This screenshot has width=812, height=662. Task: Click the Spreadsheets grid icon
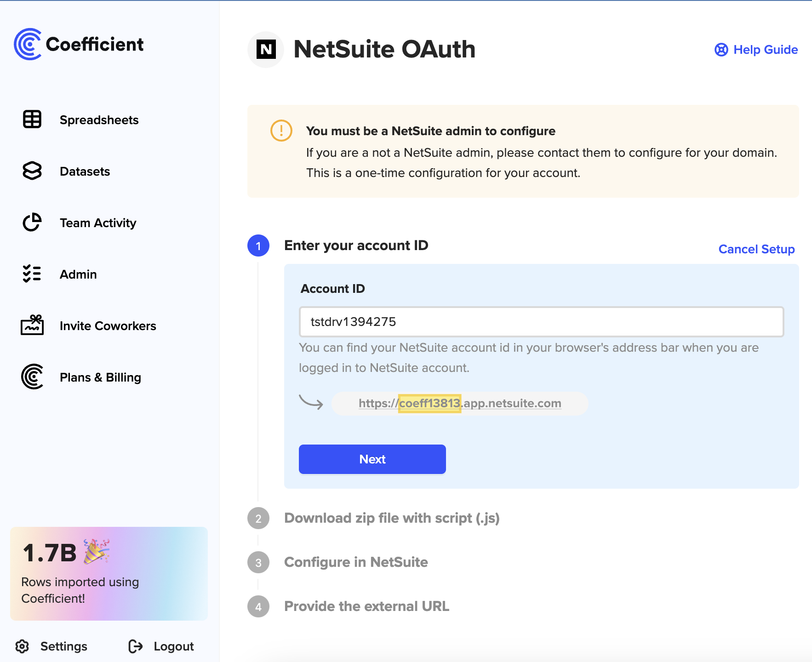pos(32,120)
